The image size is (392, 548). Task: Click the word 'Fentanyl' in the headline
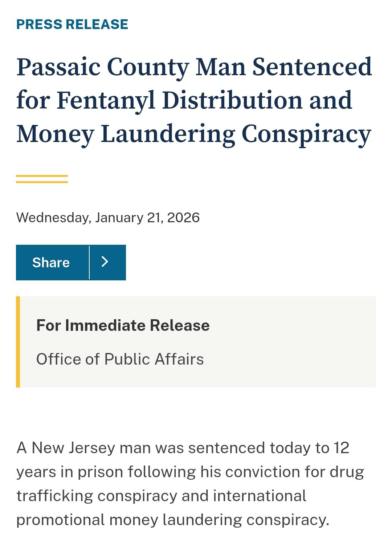pos(106,101)
